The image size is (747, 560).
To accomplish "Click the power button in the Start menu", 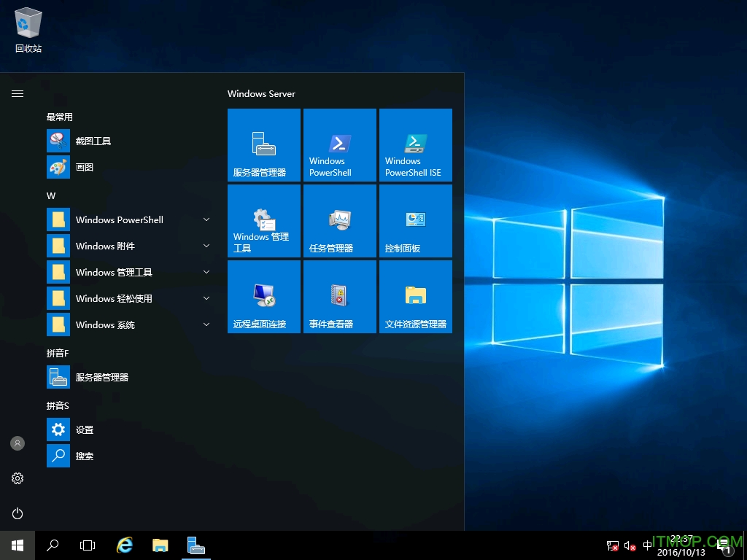I will point(17,513).
